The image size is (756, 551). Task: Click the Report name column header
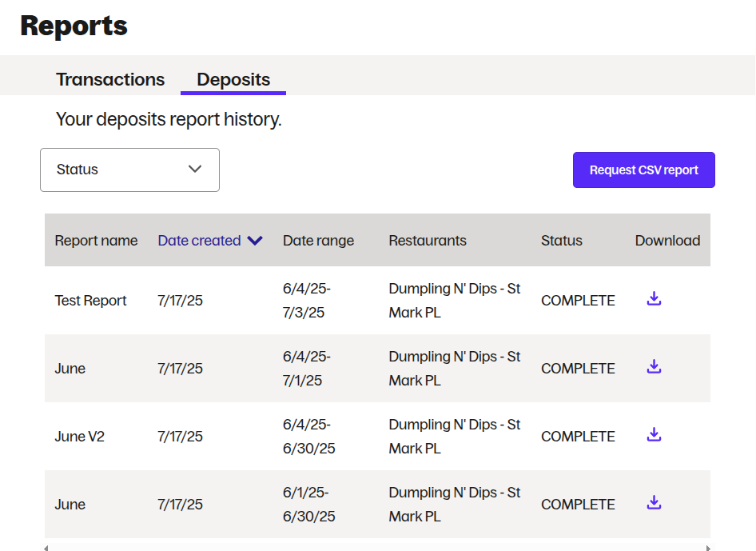coord(96,240)
